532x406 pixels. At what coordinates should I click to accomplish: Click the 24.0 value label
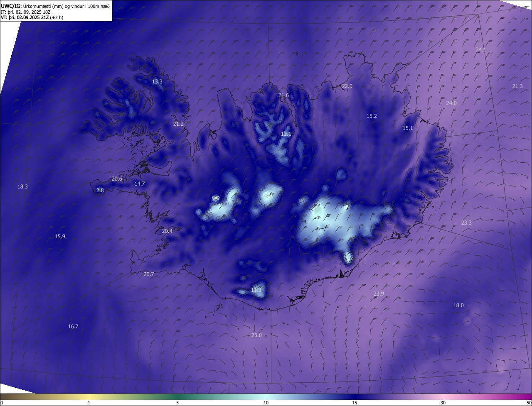pyautogui.click(x=451, y=103)
